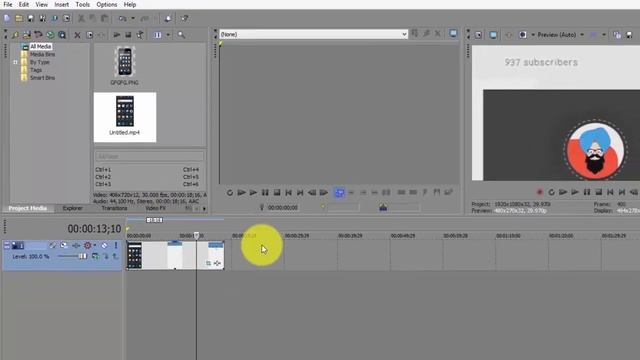The width and height of the screenshot is (640, 360).
Task: Toggle Auto Preview in Project Media
Action: pos(140,35)
